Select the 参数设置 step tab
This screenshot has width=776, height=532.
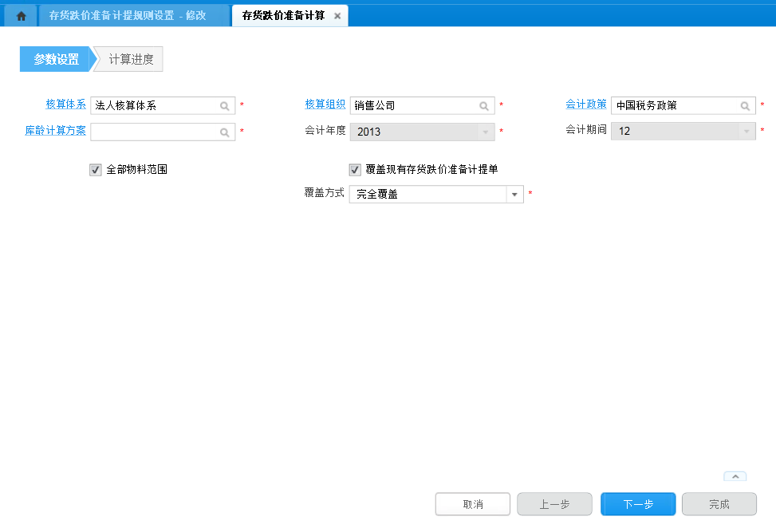tap(56, 59)
